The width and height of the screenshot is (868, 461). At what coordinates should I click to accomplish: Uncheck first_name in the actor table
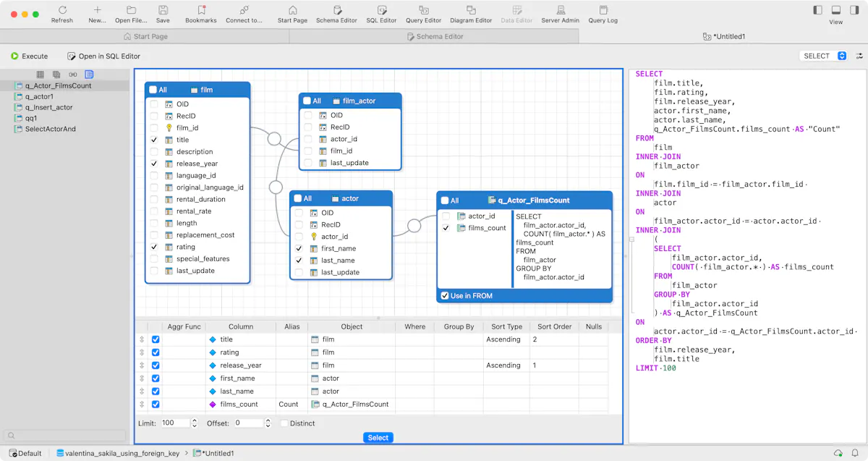[x=299, y=248]
